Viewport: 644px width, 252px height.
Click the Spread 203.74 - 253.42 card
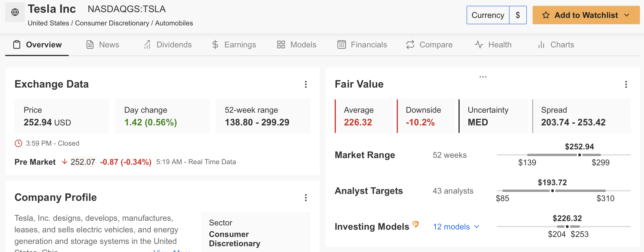pyautogui.click(x=581, y=116)
